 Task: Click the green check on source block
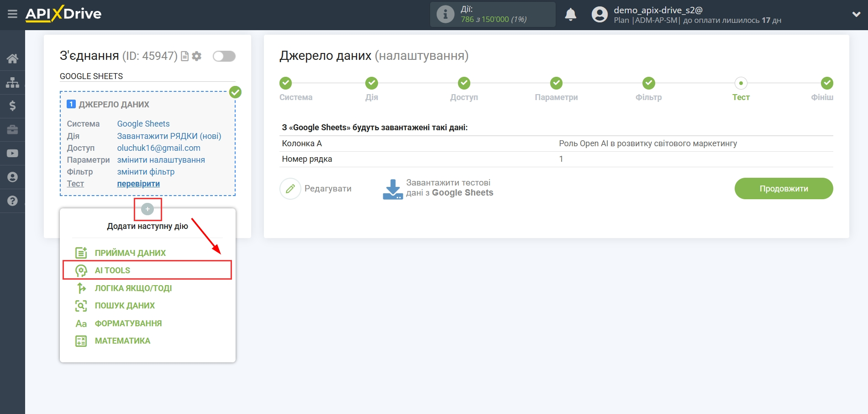(x=235, y=92)
